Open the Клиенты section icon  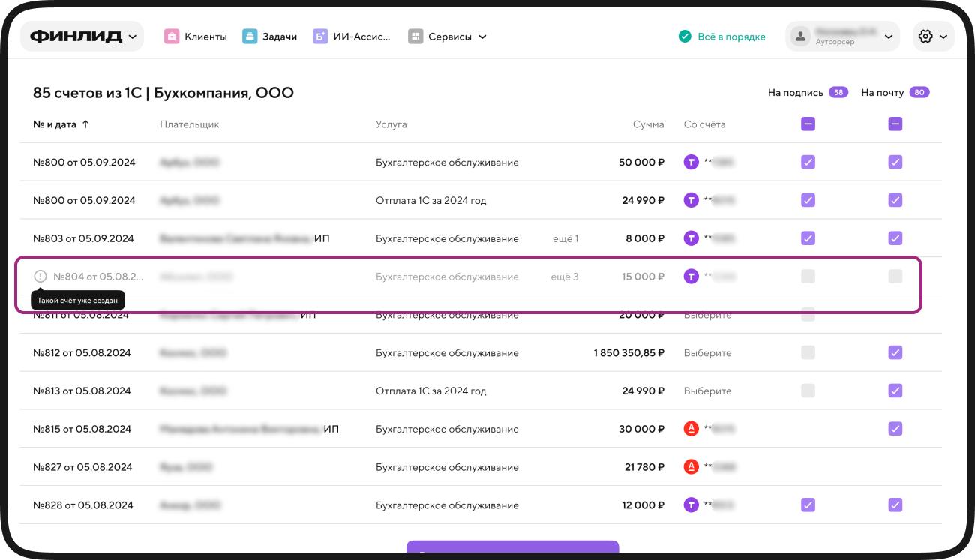pos(172,37)
